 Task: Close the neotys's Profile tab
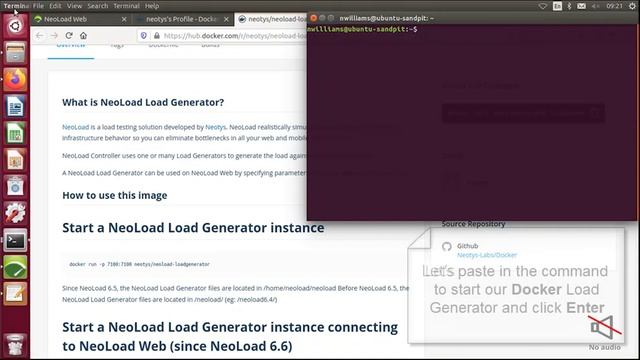pyautogui.click(x=226, y=19)
